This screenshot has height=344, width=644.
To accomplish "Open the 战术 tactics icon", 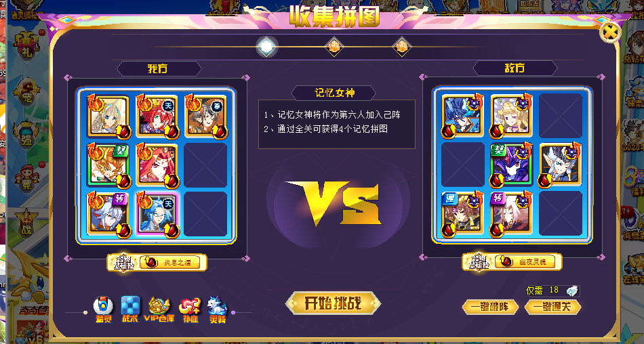I will [x=130, y=309].
